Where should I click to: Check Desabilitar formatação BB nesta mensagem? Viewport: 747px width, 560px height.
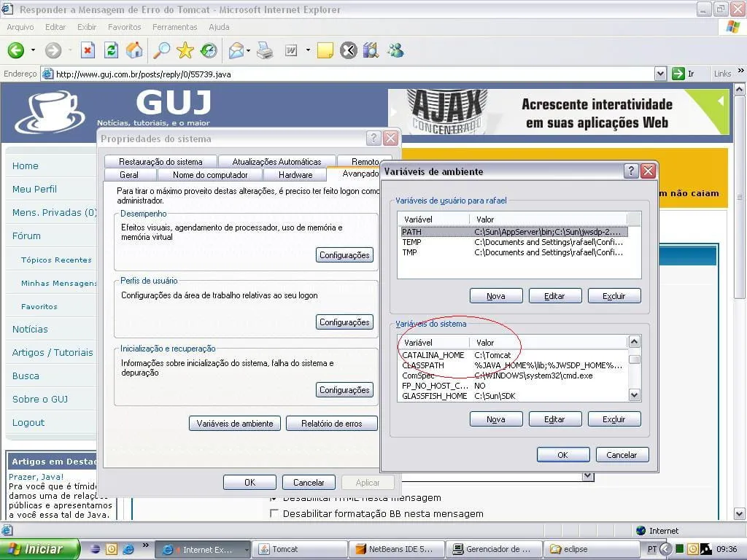point(274,513)
